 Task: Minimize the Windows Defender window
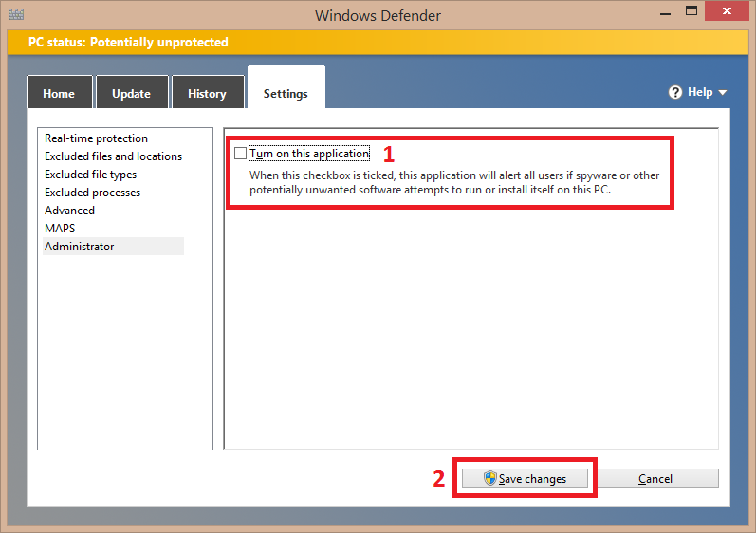coord(665,13)
